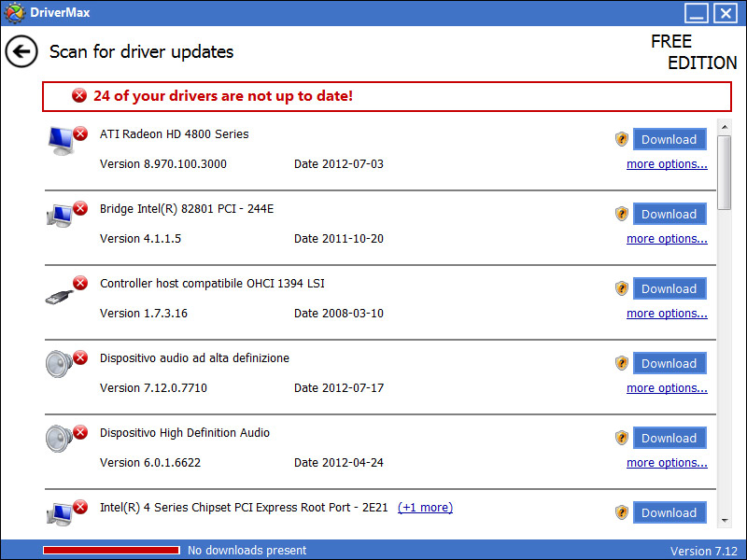The width and height of the screenshot is (747, 560).
Task: Download the OHCI 1394 LSI controller driver
Action: pos(669,288)
